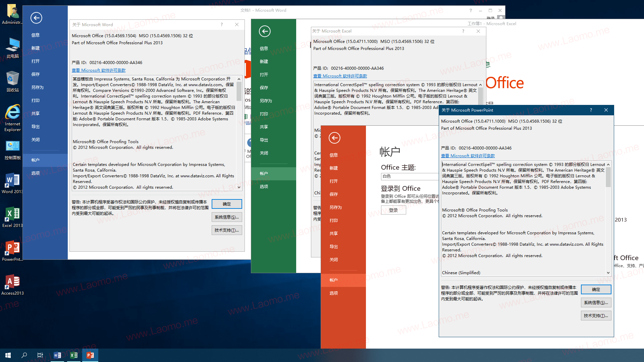This screenshot has height=362, width=644.
Task: Open license terms link in About PowerPoint
Action: [x=468, y=156]
